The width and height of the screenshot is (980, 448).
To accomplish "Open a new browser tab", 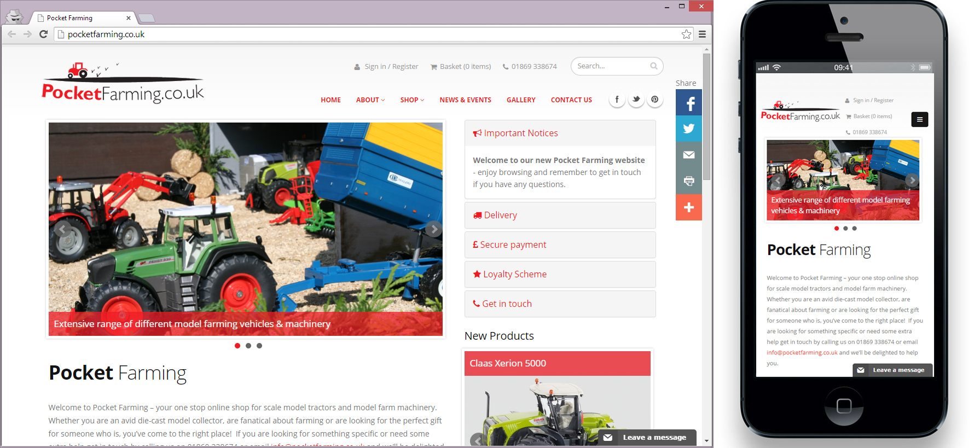I will click(146, 18).
